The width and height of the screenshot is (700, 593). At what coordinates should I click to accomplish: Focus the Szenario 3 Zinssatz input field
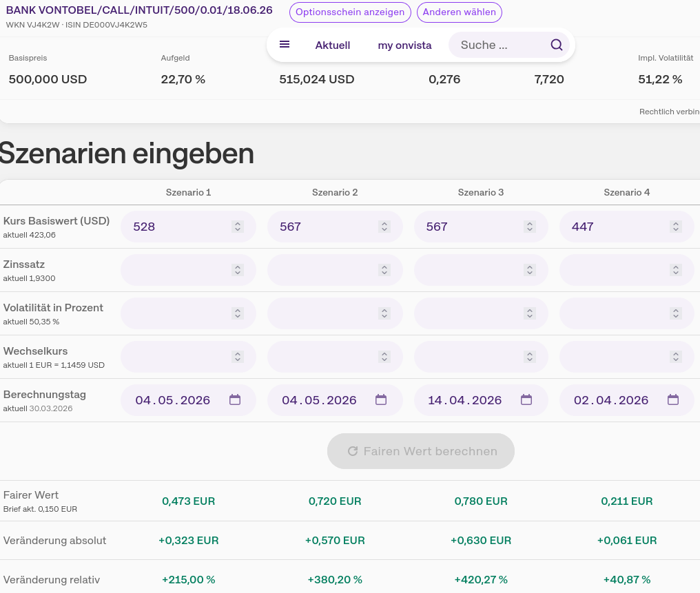pyautogui.click(x=469, y=270)
